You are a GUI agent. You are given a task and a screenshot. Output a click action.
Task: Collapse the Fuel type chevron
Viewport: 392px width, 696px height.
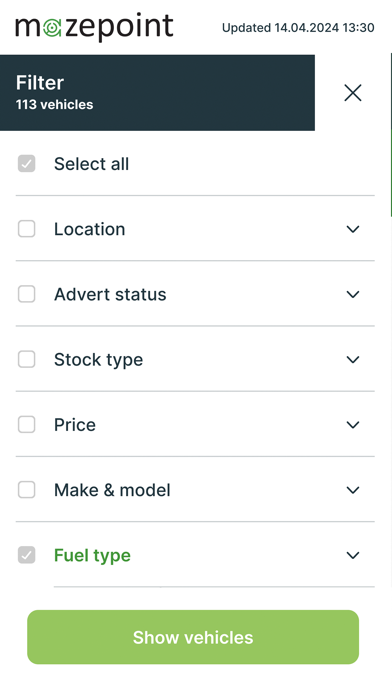point(353,555)
